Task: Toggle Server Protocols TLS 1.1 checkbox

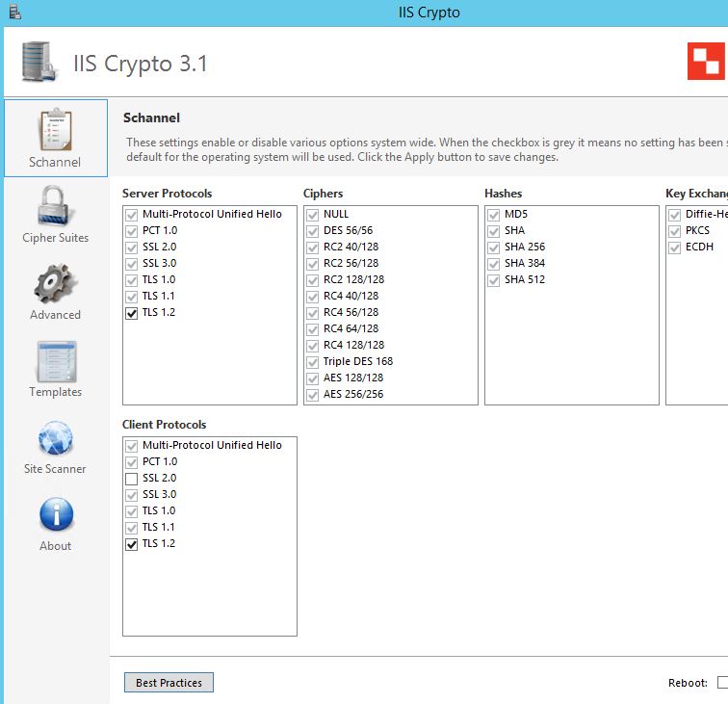Action: point(131,297)
